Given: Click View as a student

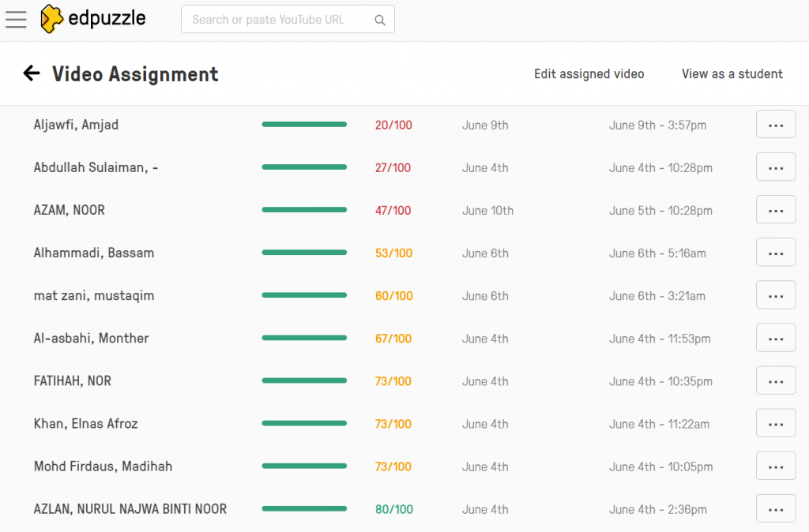Looking at the screenshot, I should click(732, 74).
